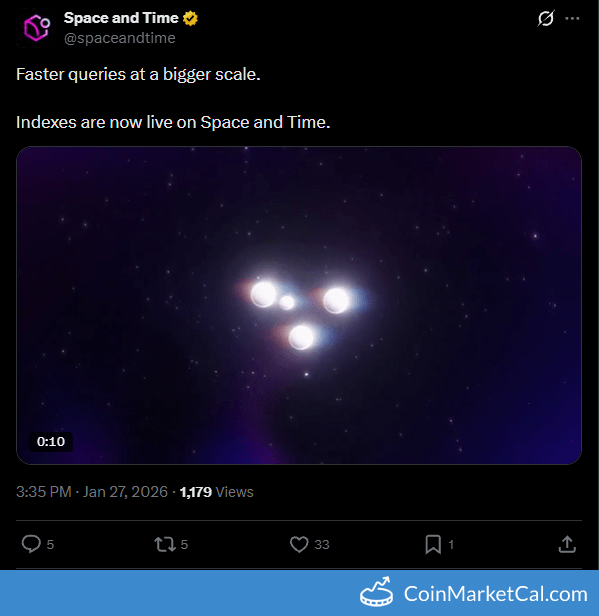Screen dimensions: 599x616
Task: Open the 3:35 PM Jan 27, 2026 timestamp
Action: [x=92, y=492]
